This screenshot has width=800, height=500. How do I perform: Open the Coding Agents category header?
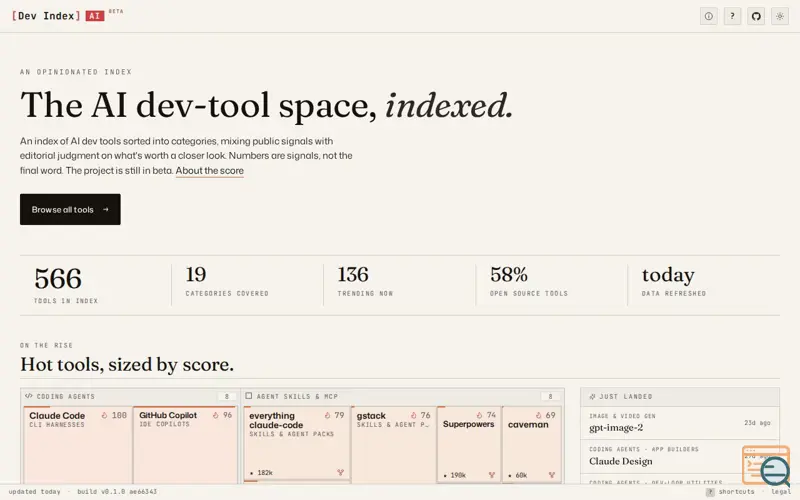coord(130,396)
